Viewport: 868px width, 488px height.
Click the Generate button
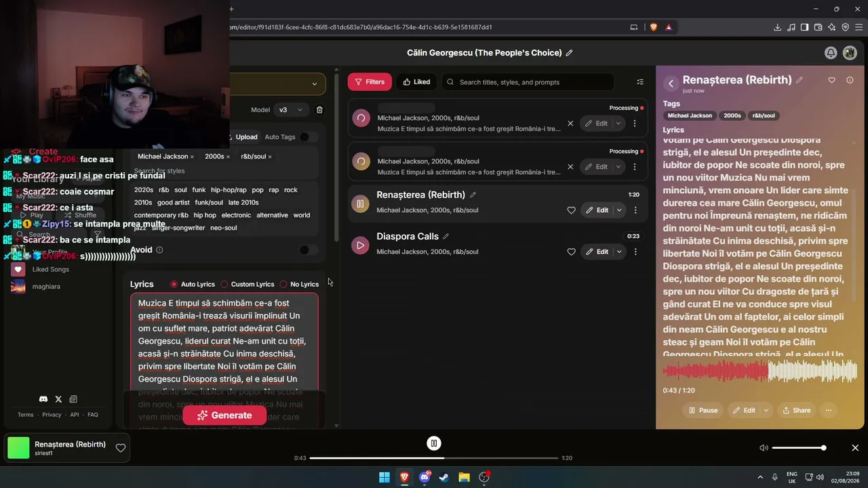click(224, 415)
